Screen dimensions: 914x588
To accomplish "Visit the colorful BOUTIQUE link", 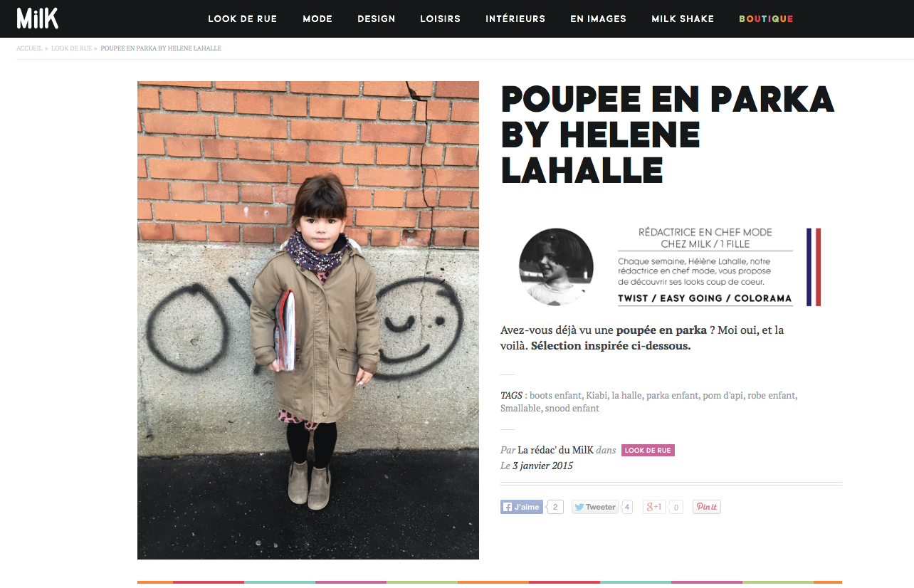I will coord(766,19).
